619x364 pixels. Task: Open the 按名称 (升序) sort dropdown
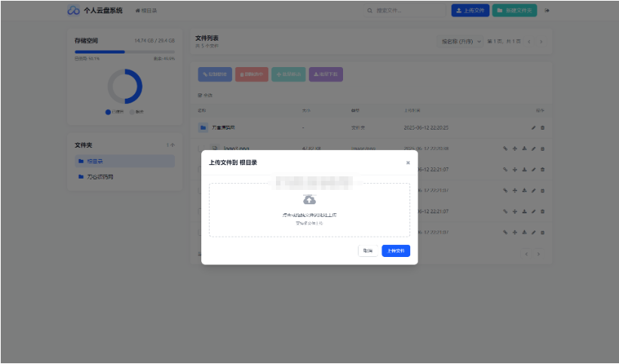(460, 41)
